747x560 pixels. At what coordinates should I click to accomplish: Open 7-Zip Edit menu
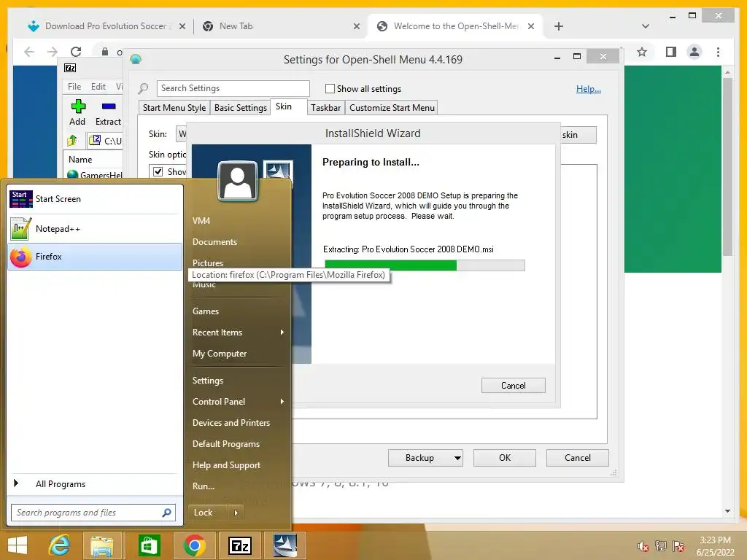(x=98, y=87)
